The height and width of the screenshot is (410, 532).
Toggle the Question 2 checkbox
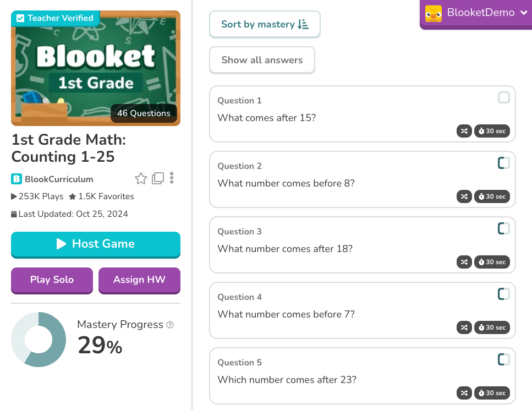pyautogui.click(x=504, y=163)
